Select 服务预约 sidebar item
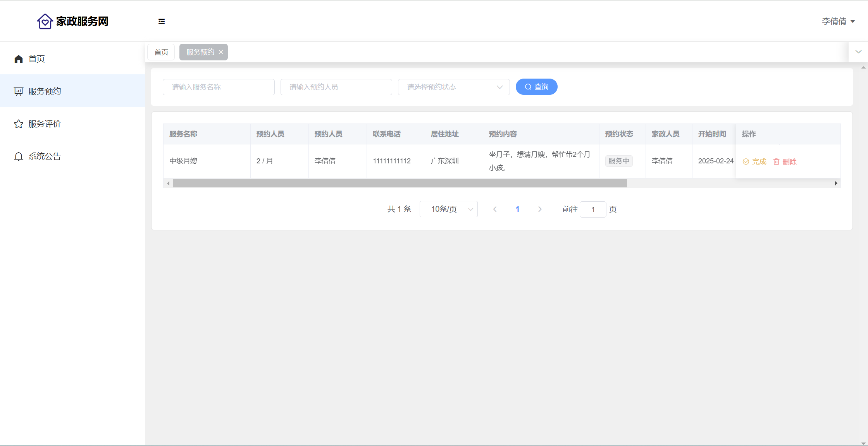 tap(45, 91)
